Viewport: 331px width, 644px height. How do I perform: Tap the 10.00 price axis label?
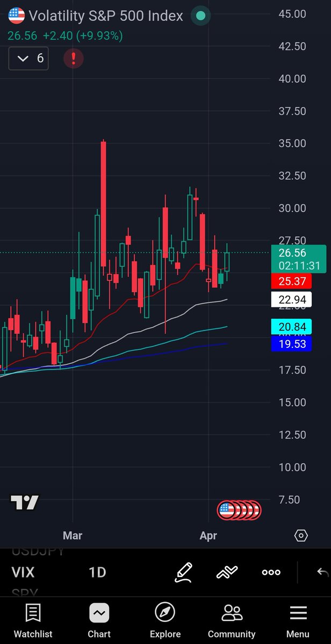(x=293, y=467)
